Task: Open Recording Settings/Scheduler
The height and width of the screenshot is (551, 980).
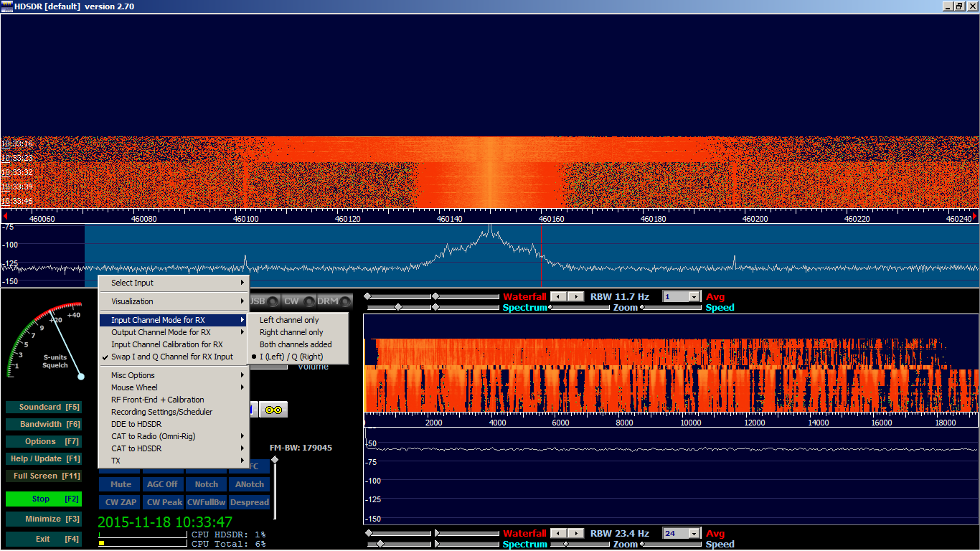Action: (x=173, y=412)
